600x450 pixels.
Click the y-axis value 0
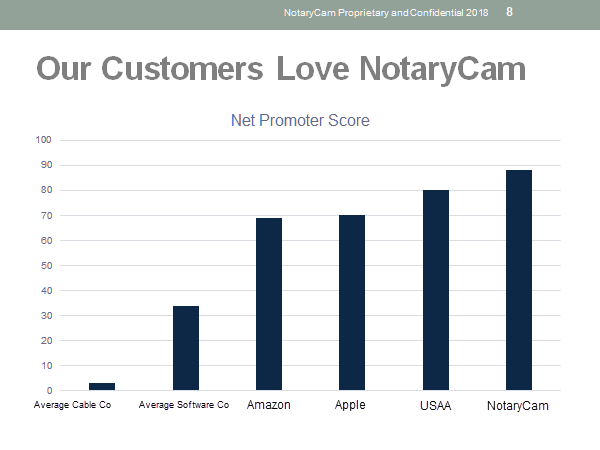49,391
